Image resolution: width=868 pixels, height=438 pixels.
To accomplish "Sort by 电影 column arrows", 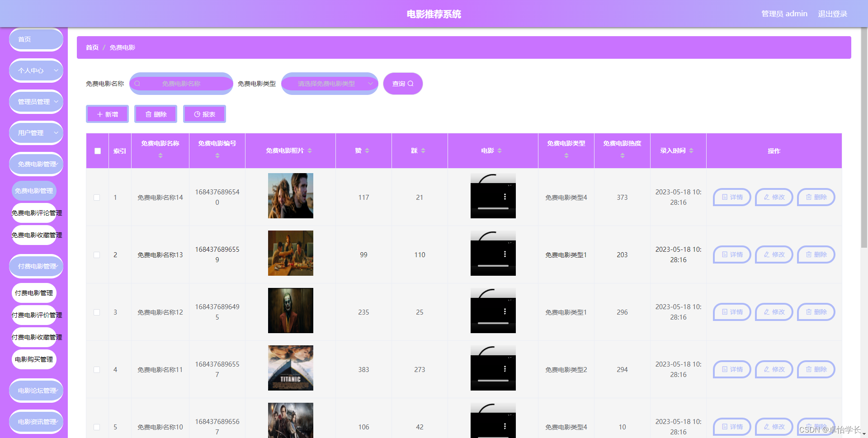I will pos(500,151).
